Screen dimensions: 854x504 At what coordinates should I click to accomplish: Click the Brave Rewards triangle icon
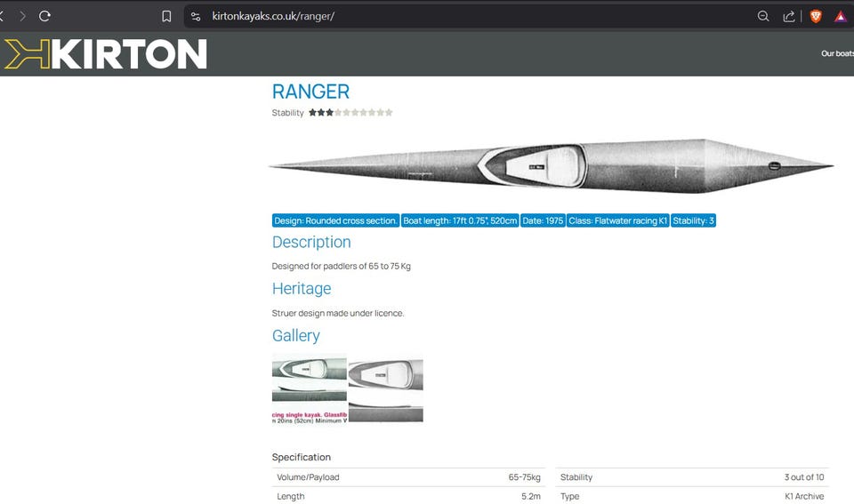click(x=841, y=17)
